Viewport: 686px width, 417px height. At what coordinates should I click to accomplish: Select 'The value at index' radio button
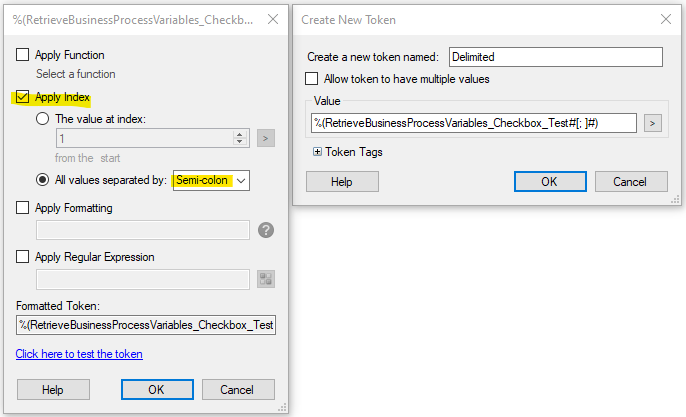(x=42, y=119)
